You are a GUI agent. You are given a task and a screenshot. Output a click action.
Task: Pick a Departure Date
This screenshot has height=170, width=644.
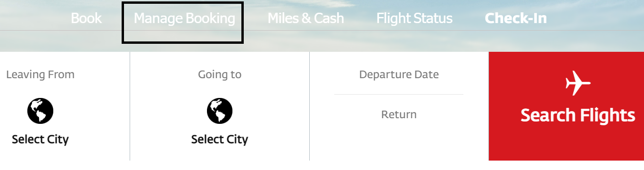point(399,74)
